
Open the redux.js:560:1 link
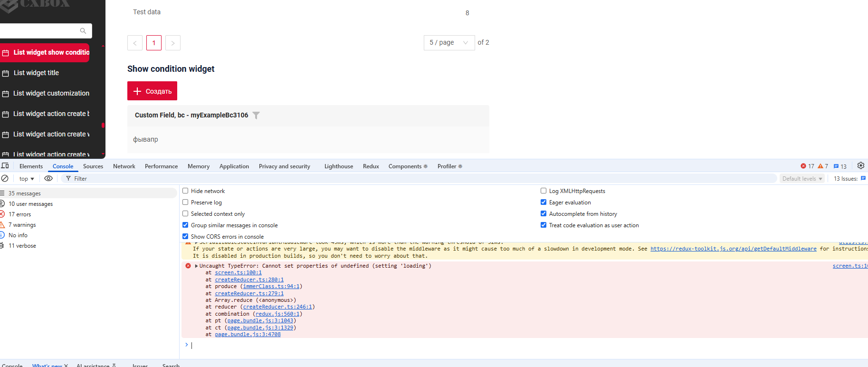click(x=277, y=314)
